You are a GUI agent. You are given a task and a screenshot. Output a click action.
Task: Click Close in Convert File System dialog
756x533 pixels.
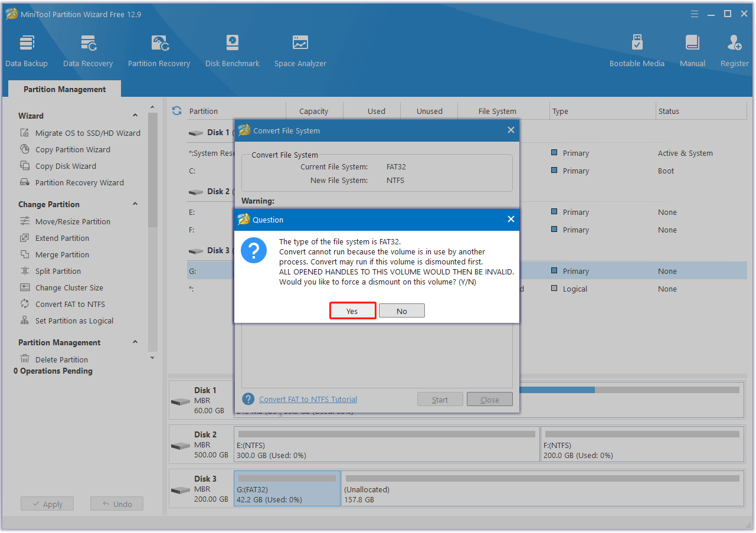[490, 400]
